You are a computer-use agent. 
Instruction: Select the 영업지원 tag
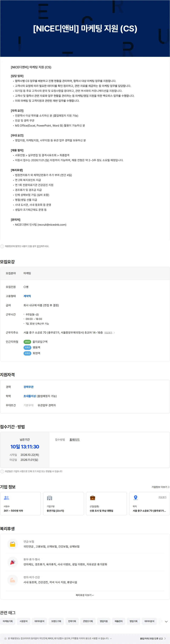pos(104,621)
